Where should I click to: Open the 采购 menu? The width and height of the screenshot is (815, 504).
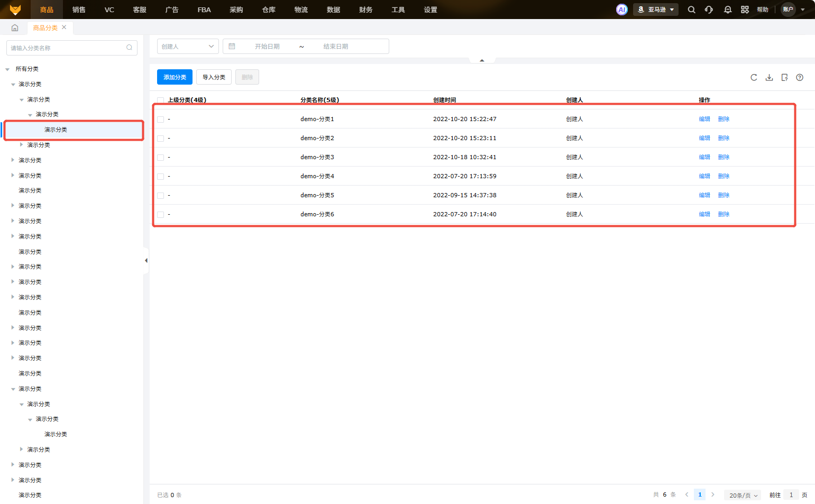236,10
